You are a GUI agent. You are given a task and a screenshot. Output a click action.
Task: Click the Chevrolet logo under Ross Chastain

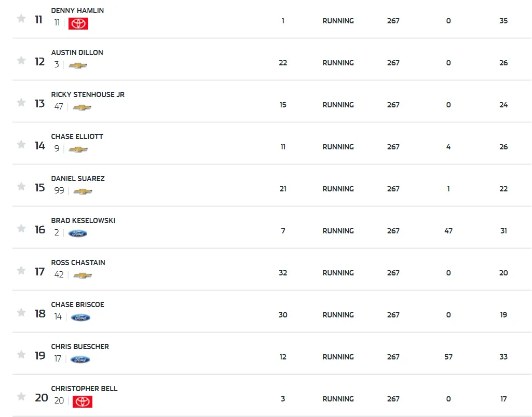coord(82,275)
